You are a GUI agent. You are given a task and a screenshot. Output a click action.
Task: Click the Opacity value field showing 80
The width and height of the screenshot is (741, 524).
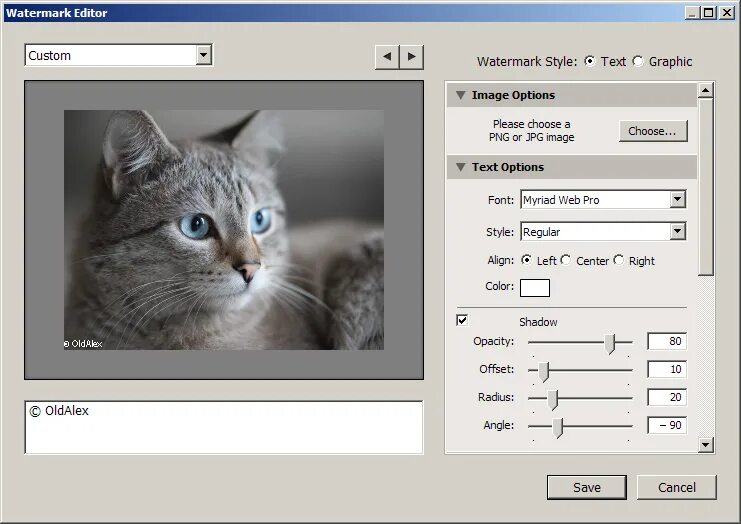click(667, 341)
